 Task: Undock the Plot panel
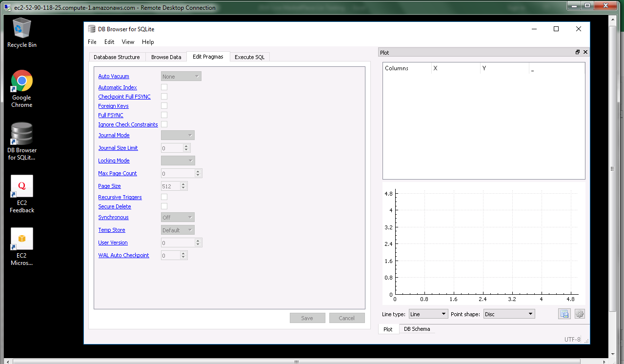578,52
